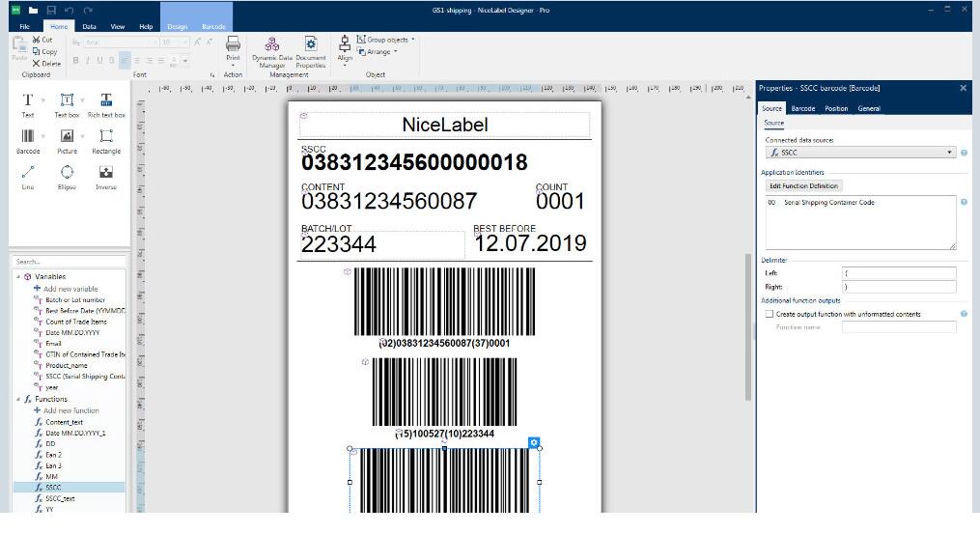
Task: Click the Left delimiter input field
Action: (x=899, y=273)
